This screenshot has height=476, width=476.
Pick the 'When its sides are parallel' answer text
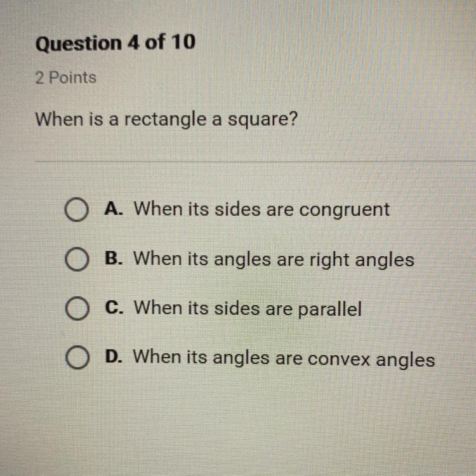(x=248, y=309)
